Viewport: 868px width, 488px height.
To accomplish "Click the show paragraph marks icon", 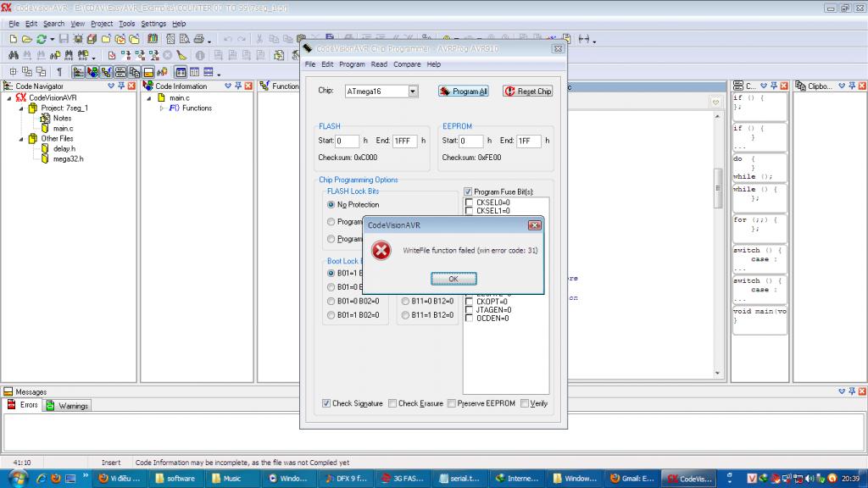I will click(58, 72).
